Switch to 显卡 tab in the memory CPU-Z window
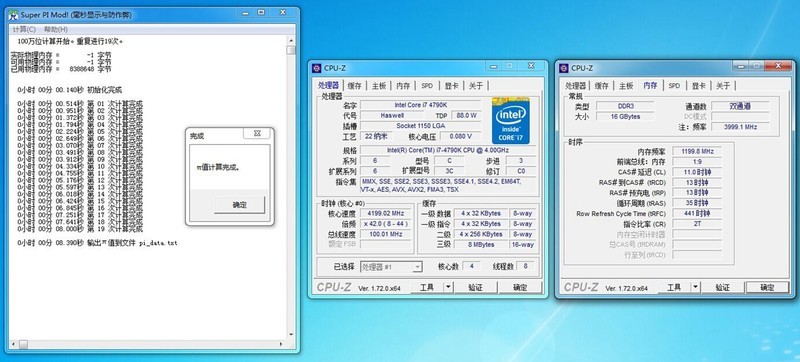 coord(699,86)
